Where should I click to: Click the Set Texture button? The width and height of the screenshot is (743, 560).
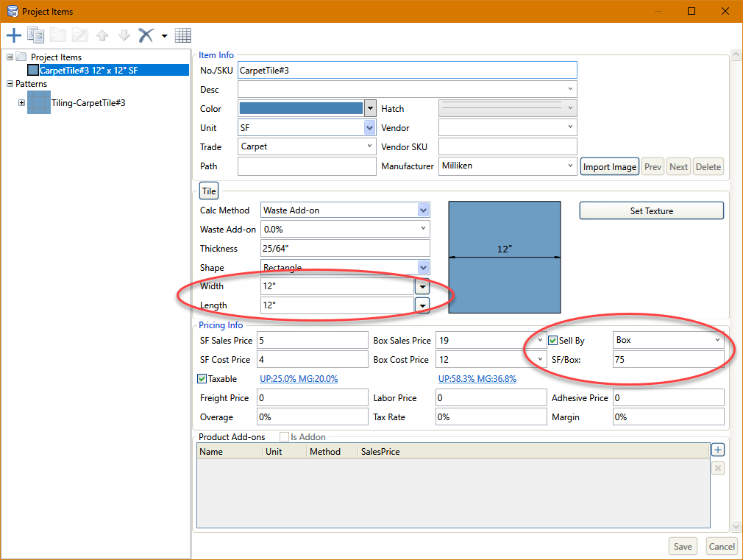coord(652,211)
